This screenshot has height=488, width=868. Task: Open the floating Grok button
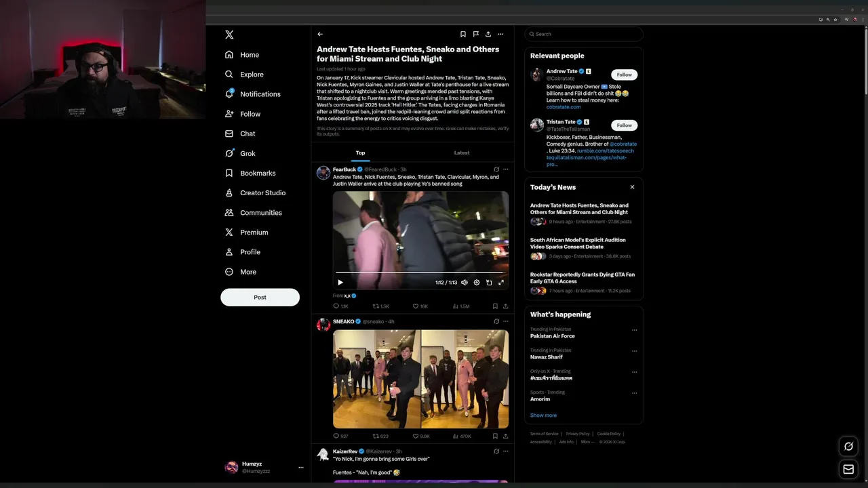coord(848,446)
